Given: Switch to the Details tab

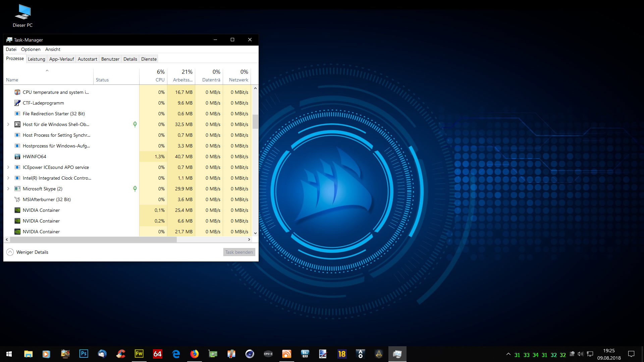Looking at the screenshot, I should [130, 59].
